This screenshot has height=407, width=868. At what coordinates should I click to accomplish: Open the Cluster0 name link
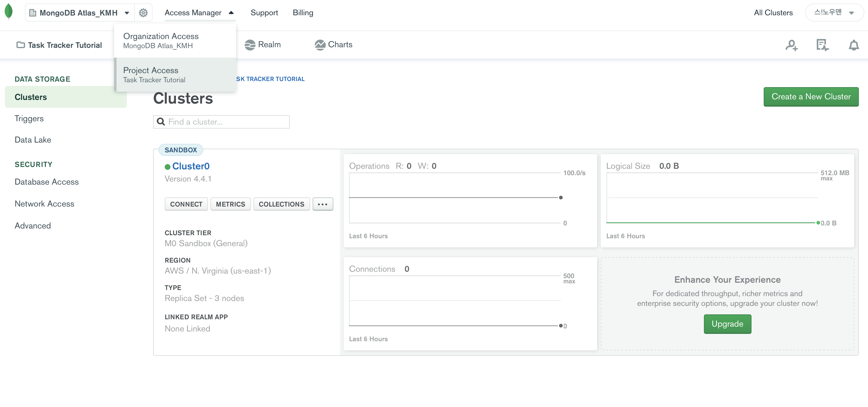pos(190,166)
